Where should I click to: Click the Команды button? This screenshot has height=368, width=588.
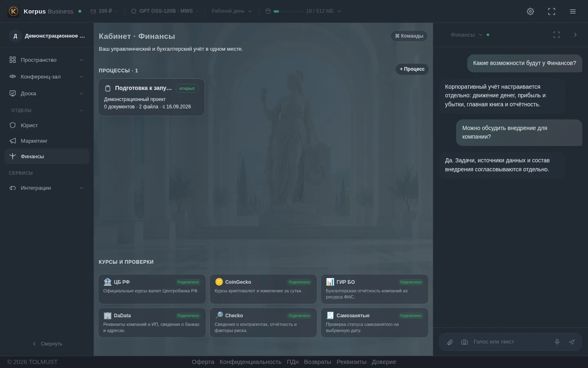pos(409,36)
